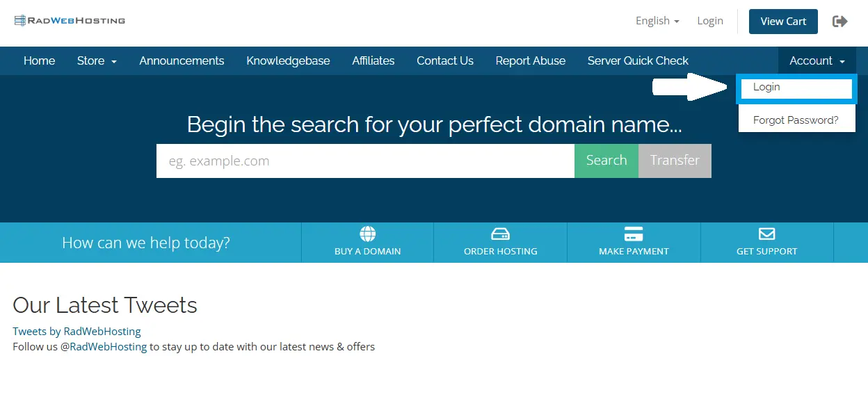Click the globe icon above Buy a Domain
This screenshot has height=406, width=868.
coord(367,234)
